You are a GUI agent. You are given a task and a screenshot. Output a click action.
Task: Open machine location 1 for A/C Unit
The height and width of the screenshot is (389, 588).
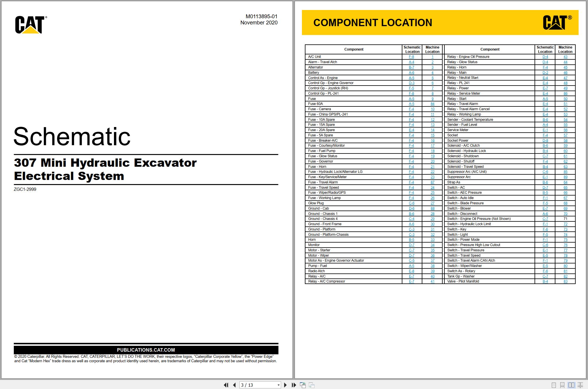coord(432,57)
